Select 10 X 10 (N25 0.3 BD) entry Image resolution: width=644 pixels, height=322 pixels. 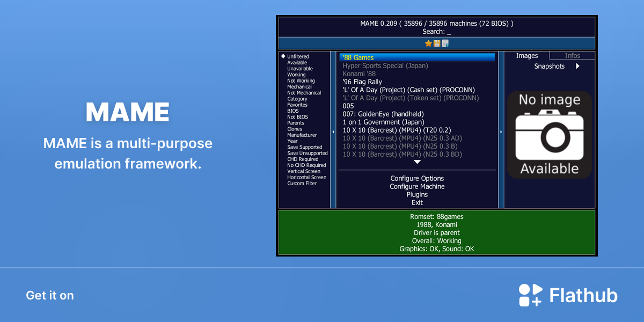[402, 155]
